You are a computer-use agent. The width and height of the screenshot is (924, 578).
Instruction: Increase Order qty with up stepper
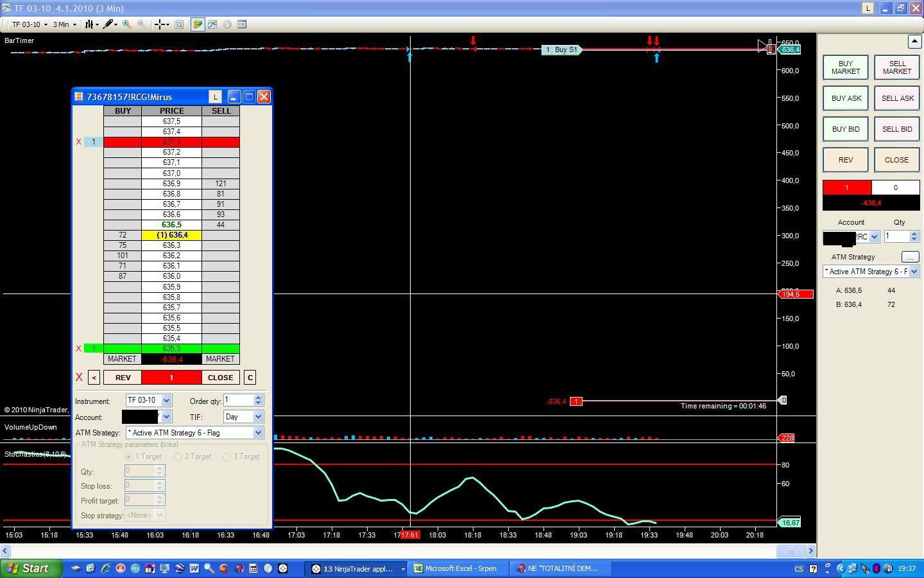coord(259,398)
